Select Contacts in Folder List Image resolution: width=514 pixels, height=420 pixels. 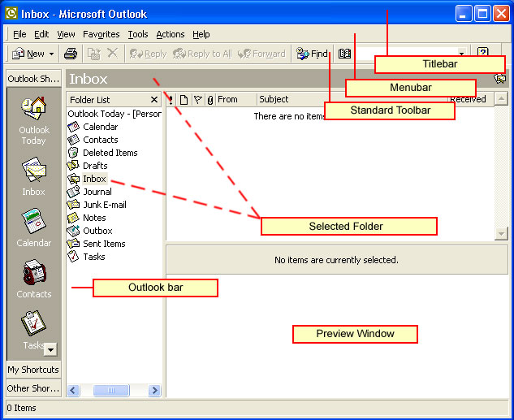coord(93,140)
